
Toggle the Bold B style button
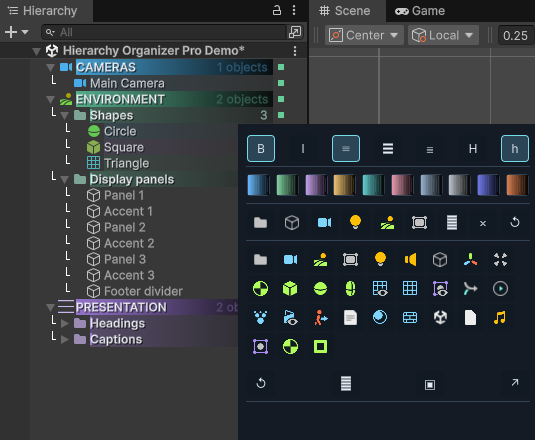click(x=261, y=149)
